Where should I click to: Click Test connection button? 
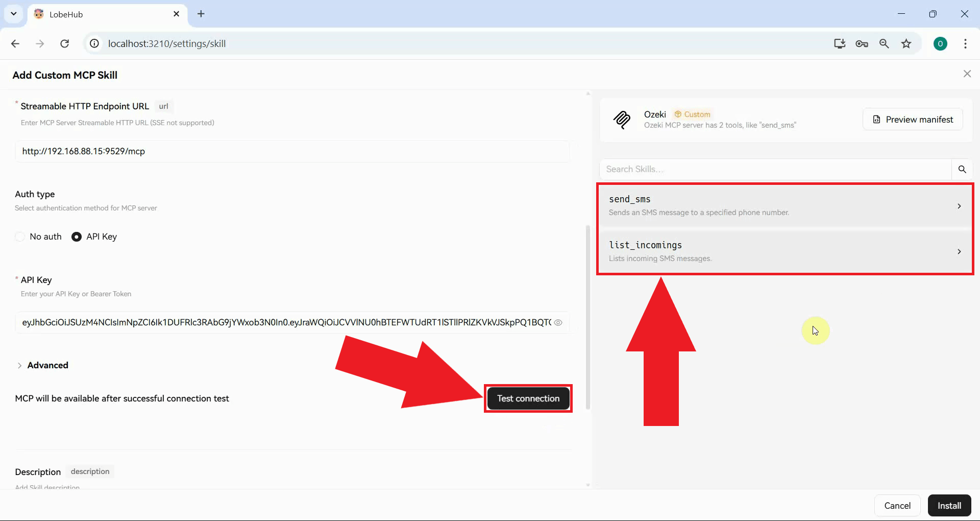[528, 399]
